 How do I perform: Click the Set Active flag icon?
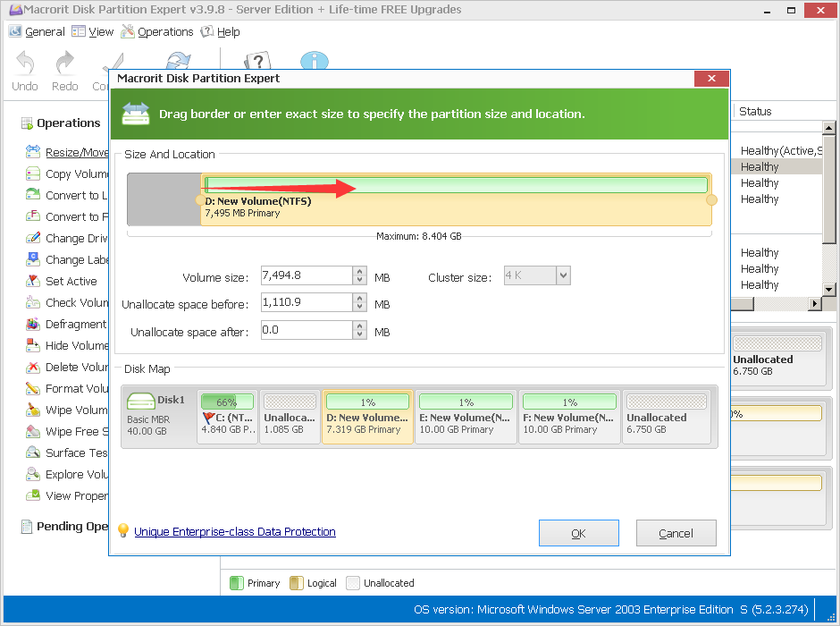(x=33, y=281)
